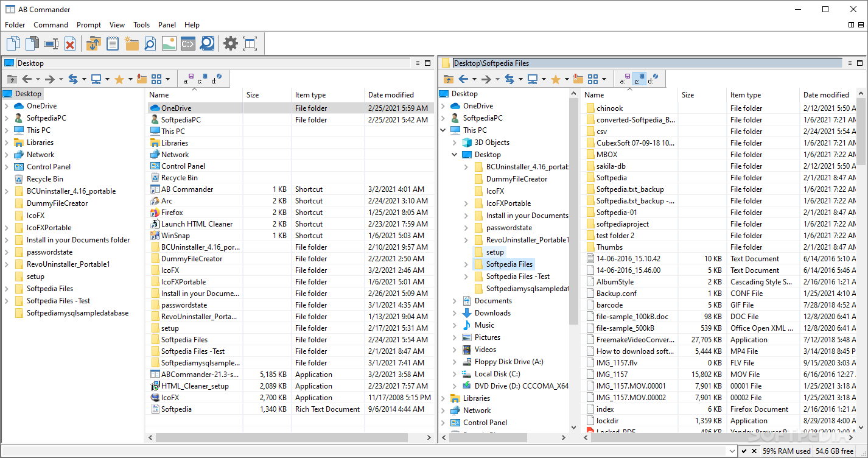Click the left panel Back arrow
This screenshot has width=868, height=458.
pos(27,79)
